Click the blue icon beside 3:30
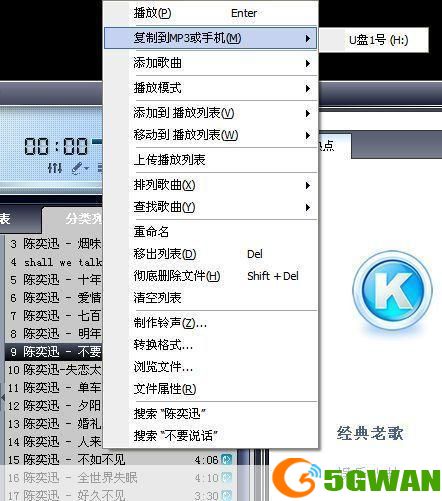Image resolution: width=442 pixels, height=501 pixels. (x=227, y=495)
